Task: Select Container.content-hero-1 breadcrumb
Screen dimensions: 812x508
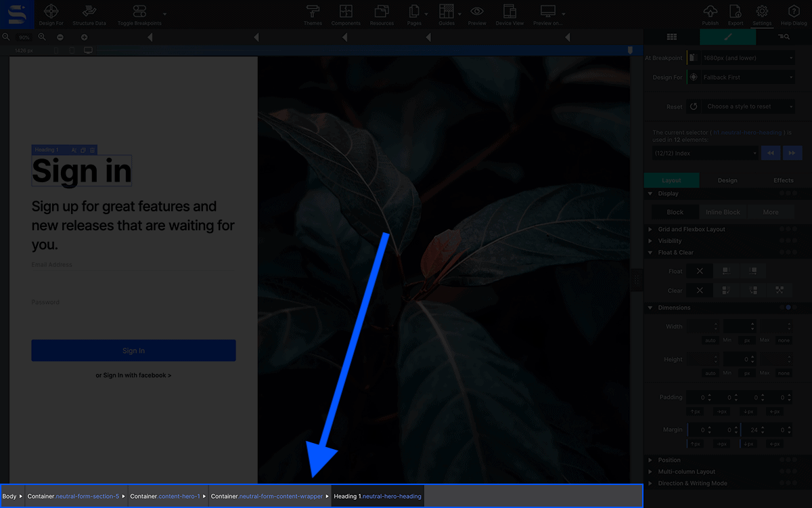Action: pyautogui.click(x=168, y=496)
